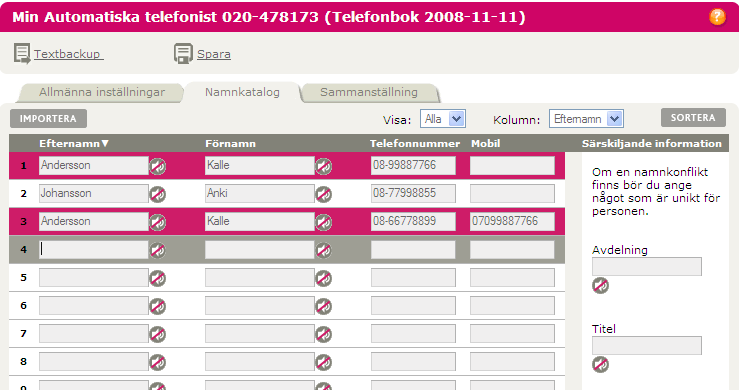Click first name pronunciation icon in row 7
Screen dimensions: 739x390
[x=323, y=334]
